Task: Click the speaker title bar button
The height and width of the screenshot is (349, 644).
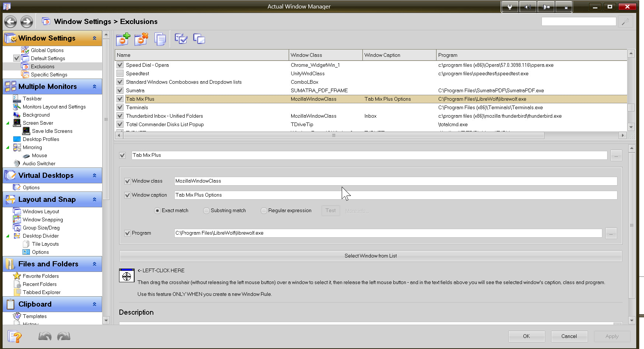Action: pyautogui.click(x=528, y=7)
